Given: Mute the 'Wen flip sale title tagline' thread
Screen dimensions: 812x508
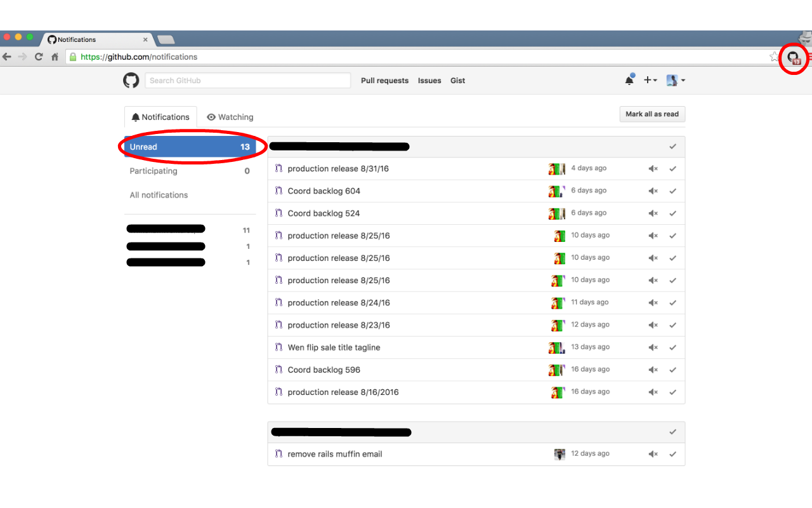Looking at the screenshot, I should (x=653, y=347).
